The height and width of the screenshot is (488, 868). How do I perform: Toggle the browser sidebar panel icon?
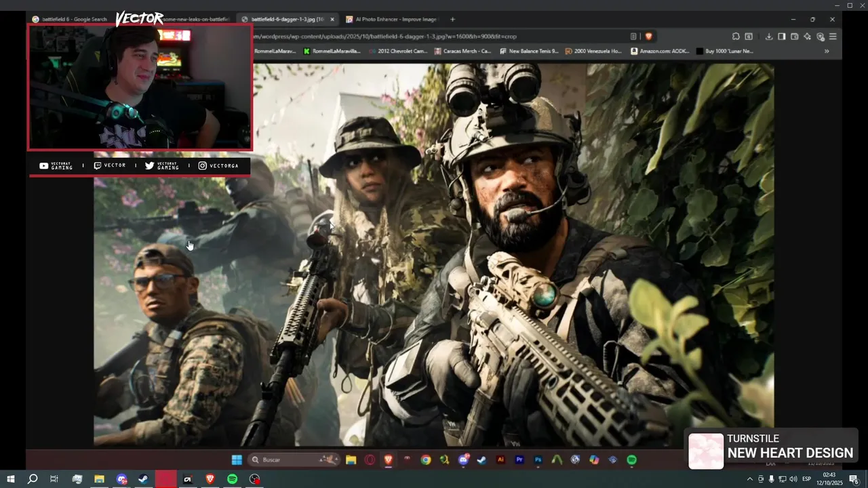click(781, 37)
